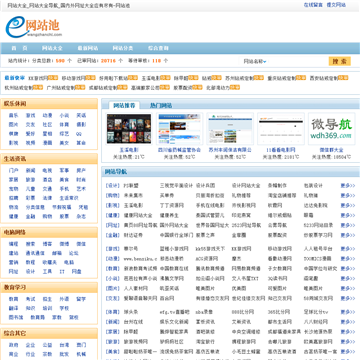Open the [动漫] category label
360x360 pixels.
click(x=112, y=259)
